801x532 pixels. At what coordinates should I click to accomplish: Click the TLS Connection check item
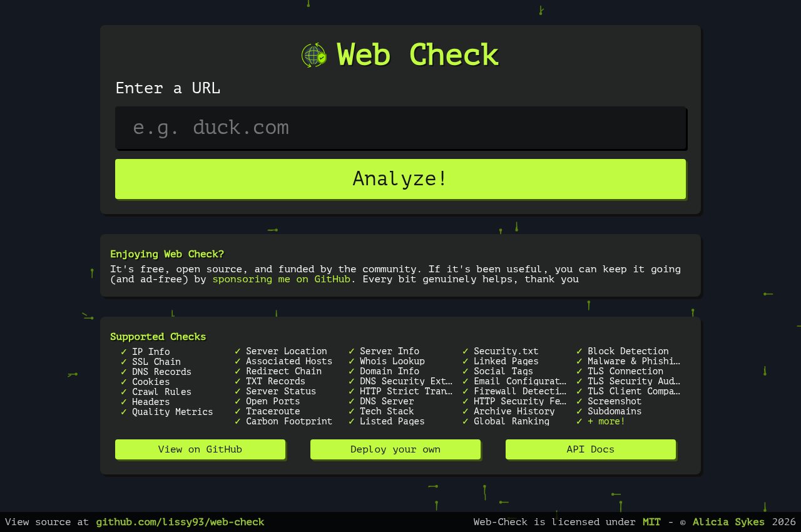point(625,371)
